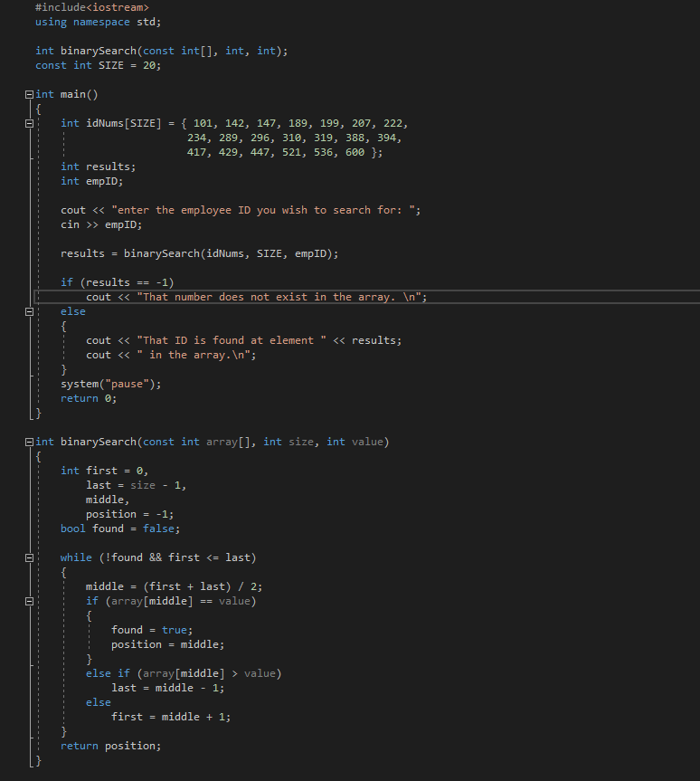The height and width of the screenshot is (781, 700).
Task: Click the "return 0;" line
Action: tap(89, 398)
